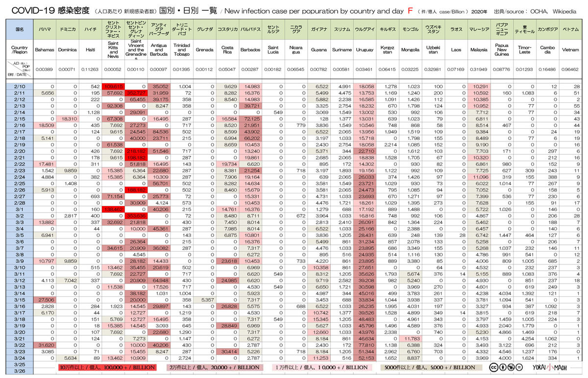Select the 'Papua New Guinea' column header

[502, 50]
